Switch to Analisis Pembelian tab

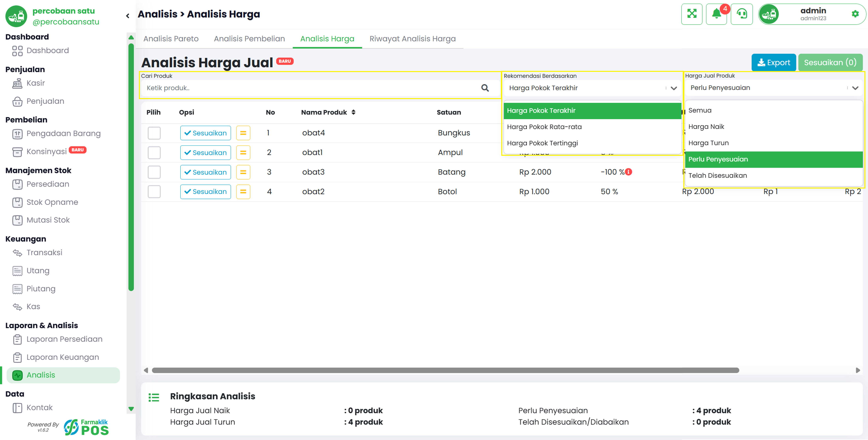[x=249, y=39]
